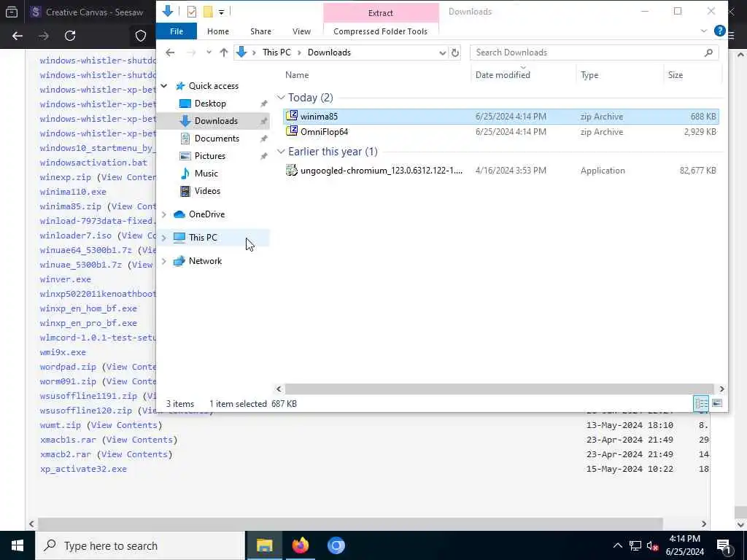Select the winima85 zip file
This screenshot has height=560, width=747.
click(500, 117)
